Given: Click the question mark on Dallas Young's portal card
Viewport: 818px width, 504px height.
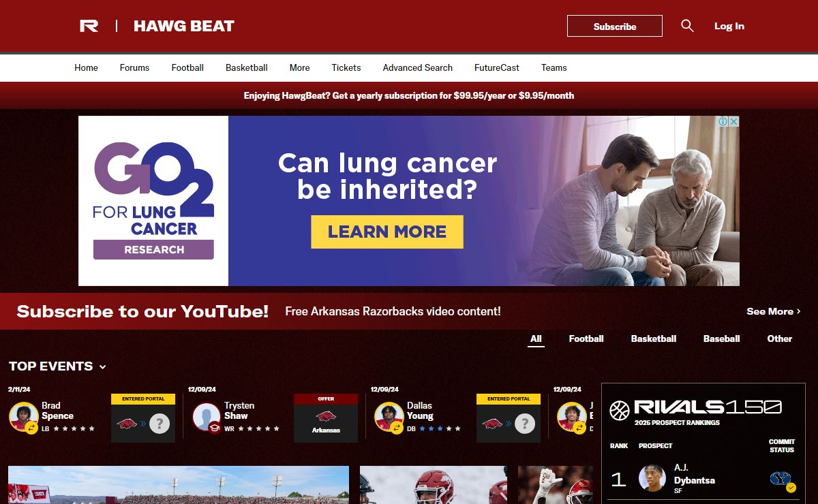Looking at the screenshot, I should pyautogui.click(x=525, y=424).
